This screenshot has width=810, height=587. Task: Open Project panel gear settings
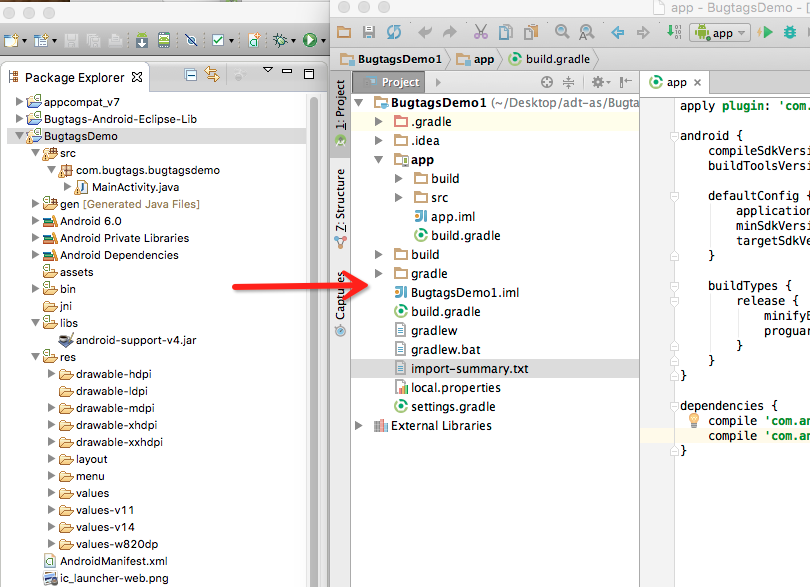(x=597, y=82)
